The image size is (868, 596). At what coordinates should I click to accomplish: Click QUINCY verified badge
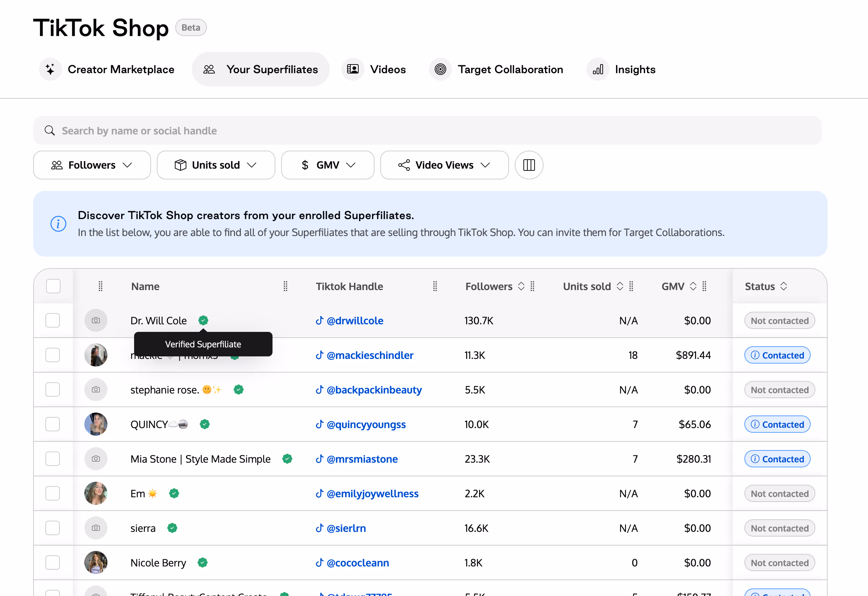pos(204,424)
